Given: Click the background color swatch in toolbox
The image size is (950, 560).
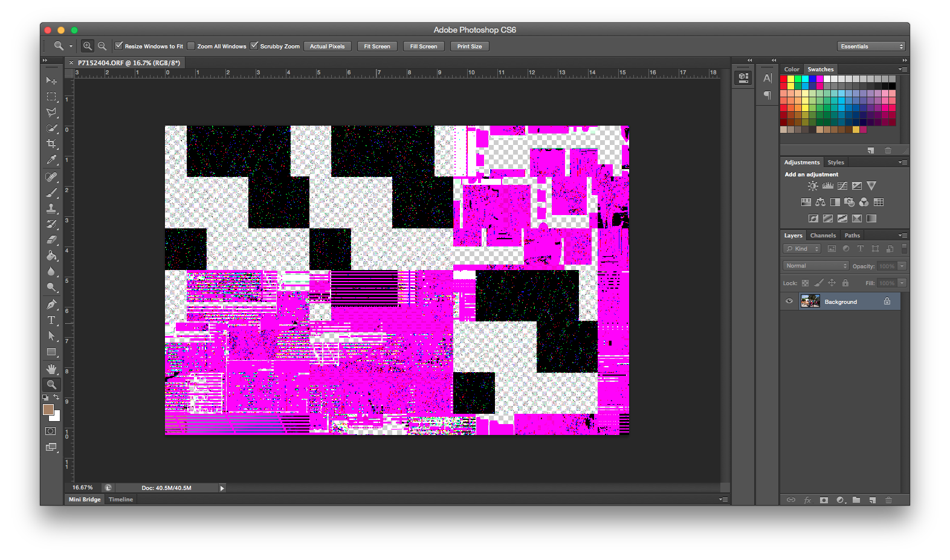Looking at the screenshot, I should (x=56, y=417).
